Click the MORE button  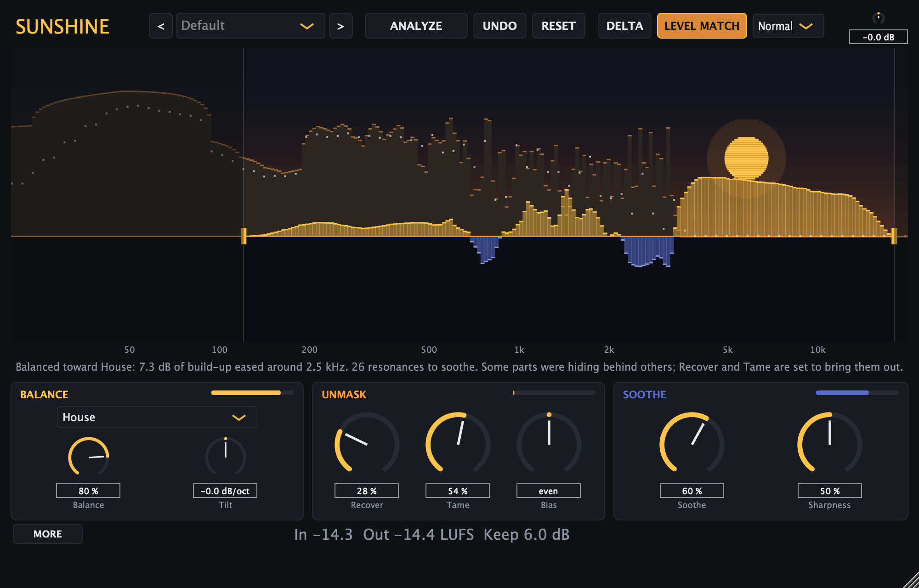click(48, 534)
